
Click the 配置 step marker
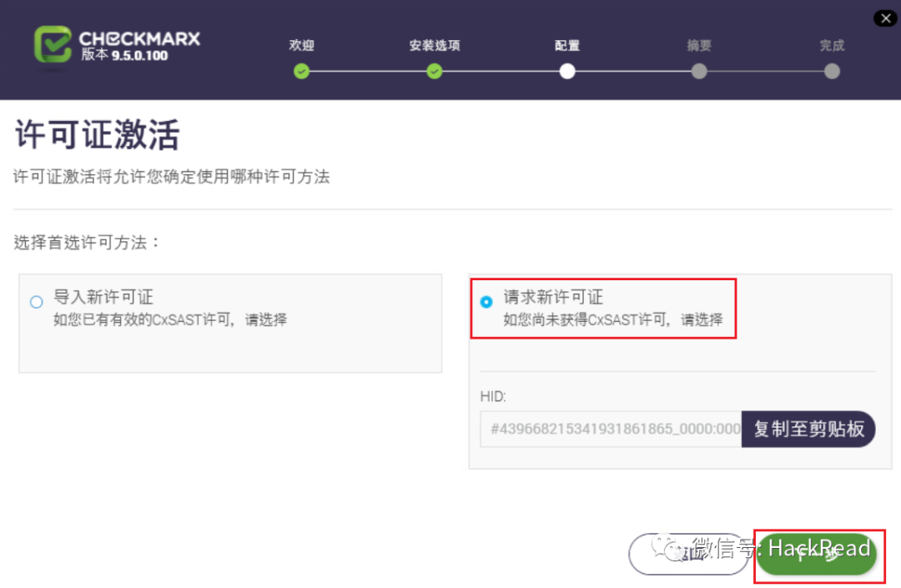567,71
